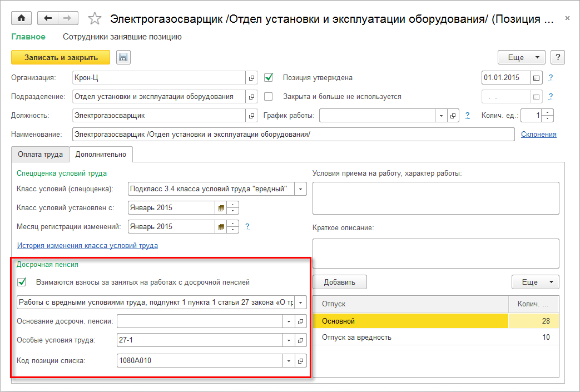This screenshot has width=580, height=392.
Task: Open История изменения класса условий труда link
Action: 87,245
